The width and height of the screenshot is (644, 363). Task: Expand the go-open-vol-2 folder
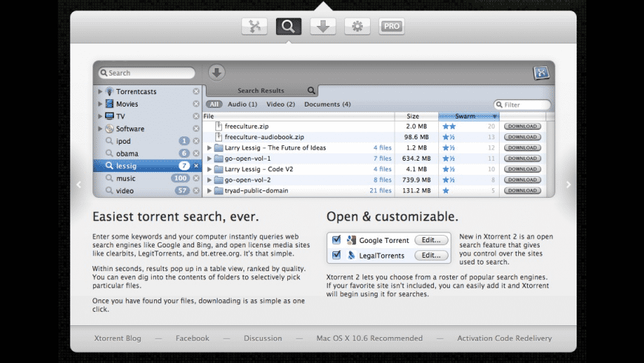coord(209,180)
